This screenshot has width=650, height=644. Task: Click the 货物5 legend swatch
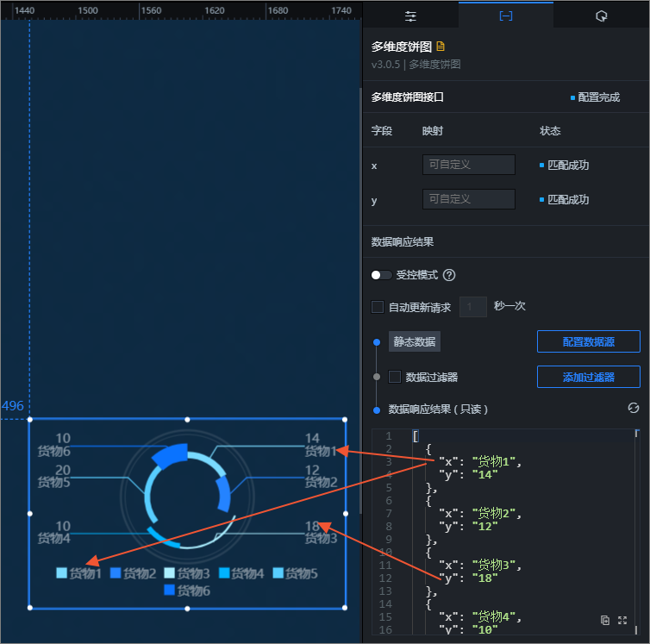[x=278, y=573]
